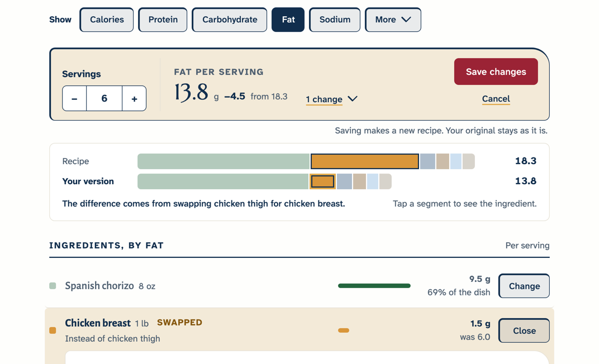Save changes to new recipe
Screen dimensions: 599x364
(496, 71)
